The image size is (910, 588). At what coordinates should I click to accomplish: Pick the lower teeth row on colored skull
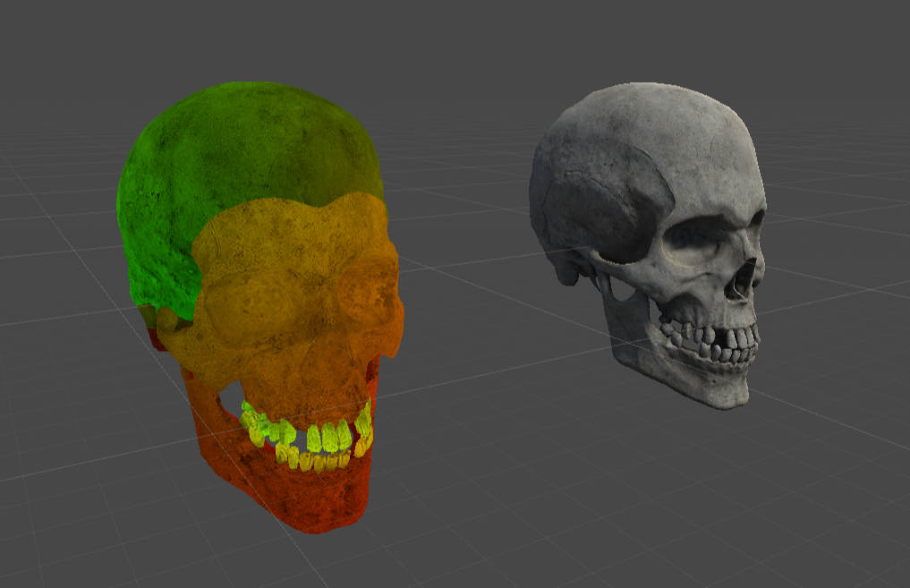[x=318, y=462]
